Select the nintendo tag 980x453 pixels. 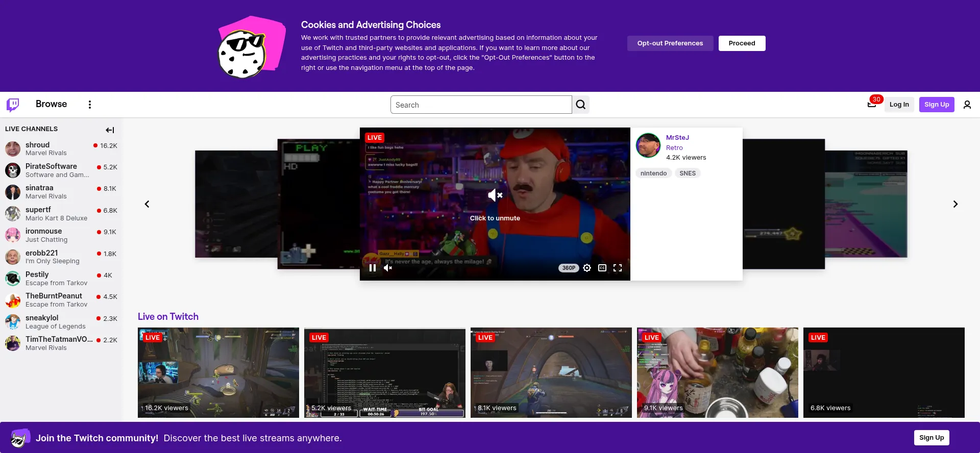tap(653, 173)
